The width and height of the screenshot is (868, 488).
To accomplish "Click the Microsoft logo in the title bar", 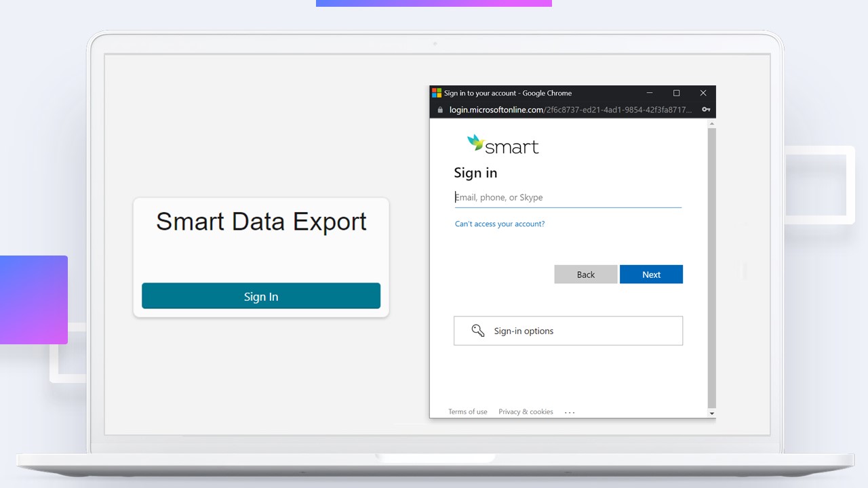I will click(436, 93).
